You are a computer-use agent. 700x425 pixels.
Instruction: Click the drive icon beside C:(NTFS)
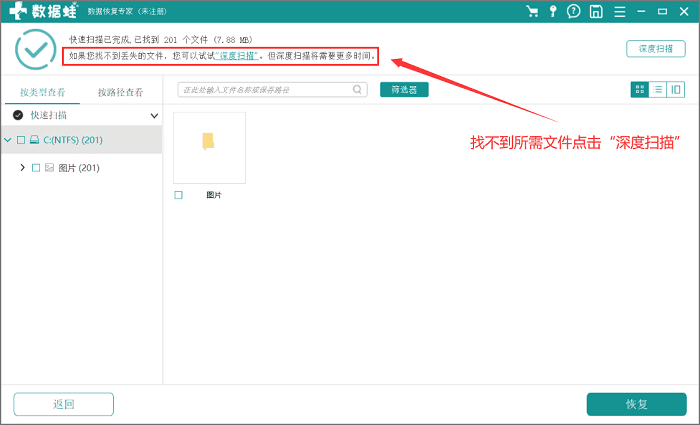tap(34, 140)
